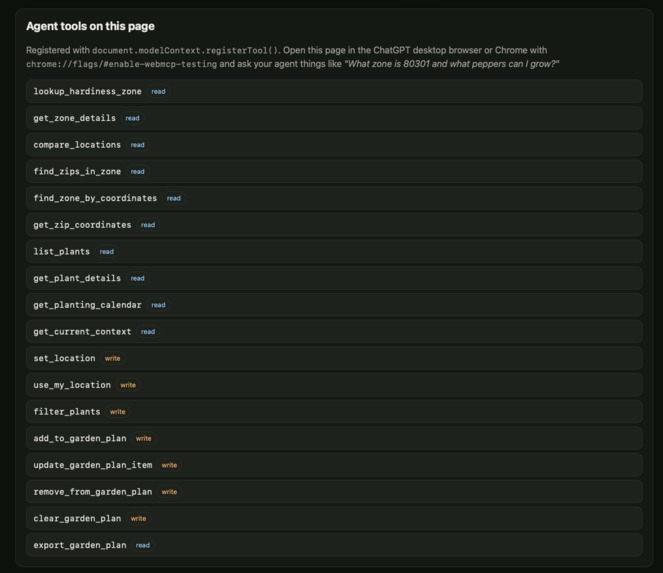This screenshot has width=663, height=573.
Task: Click the read badge beside lookup_hardiness_zone
Action: point(158,91)
